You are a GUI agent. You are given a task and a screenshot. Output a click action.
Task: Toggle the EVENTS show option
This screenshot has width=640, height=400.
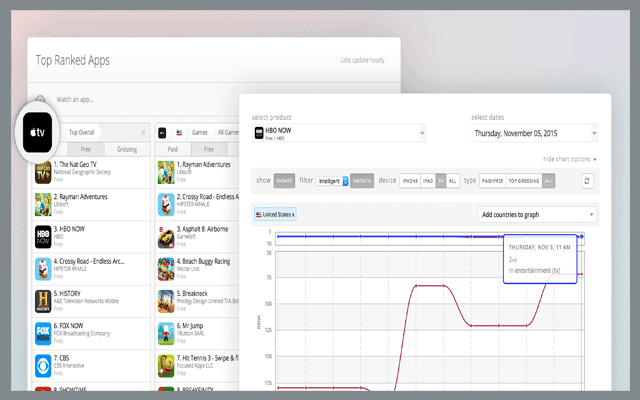tap(284, 181)
